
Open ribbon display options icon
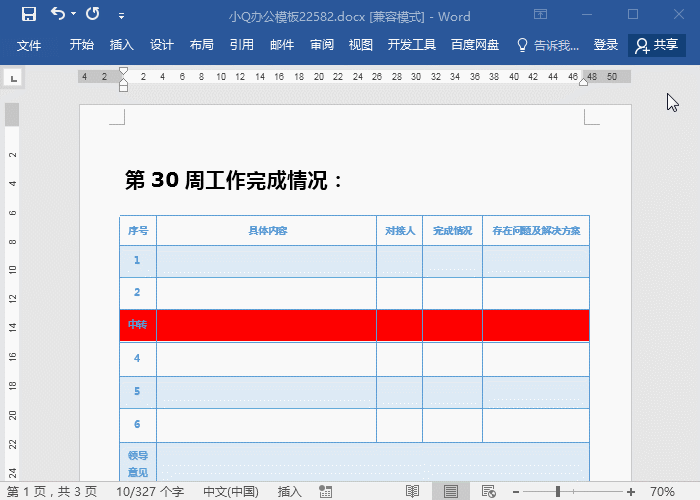click(x=540, y=14)
